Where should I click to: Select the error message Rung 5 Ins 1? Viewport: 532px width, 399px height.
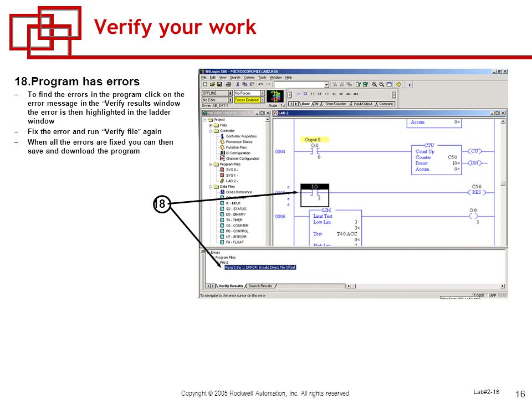coord(260,267)
